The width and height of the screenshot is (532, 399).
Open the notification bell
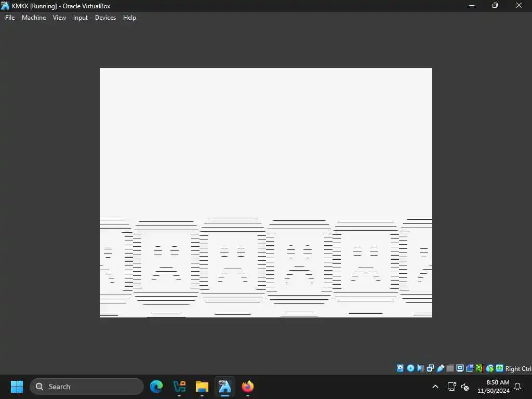pyautogui.click(x=517, y=387)
